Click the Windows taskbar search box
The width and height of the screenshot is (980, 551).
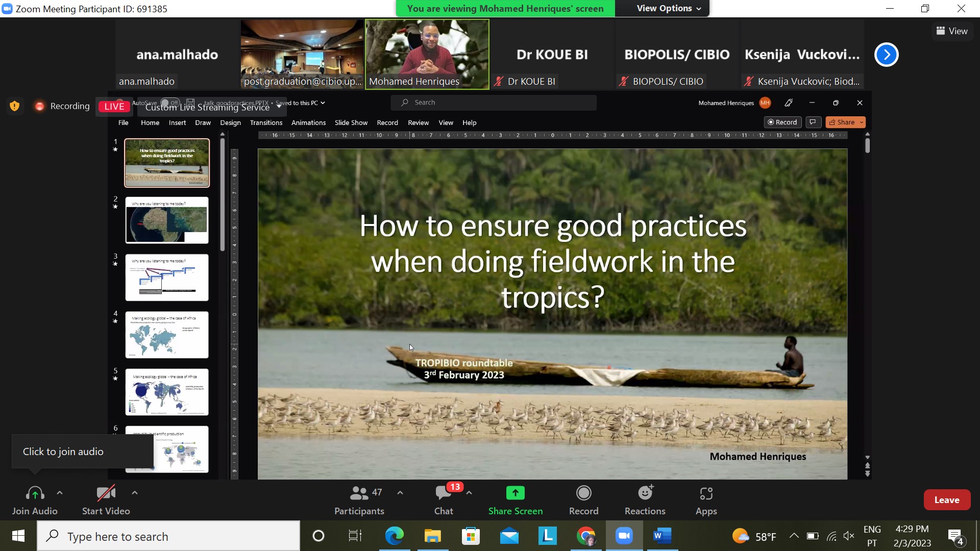[x=168, y=536]
